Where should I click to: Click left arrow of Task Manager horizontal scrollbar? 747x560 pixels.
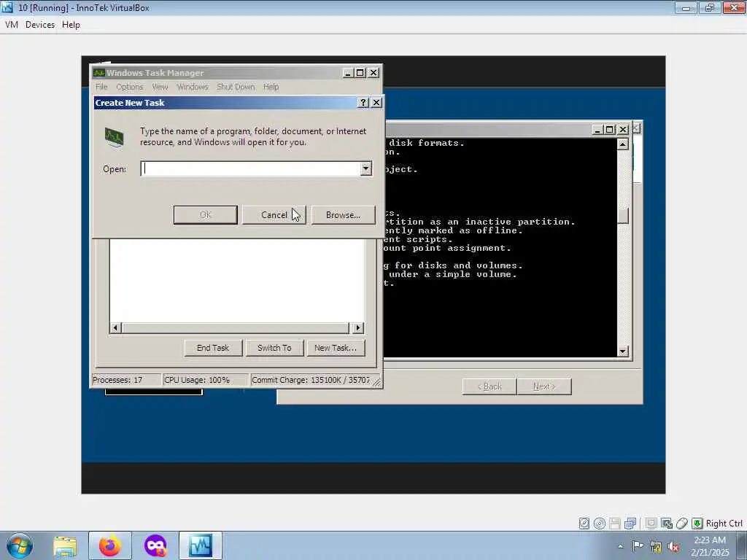point(115,327)
